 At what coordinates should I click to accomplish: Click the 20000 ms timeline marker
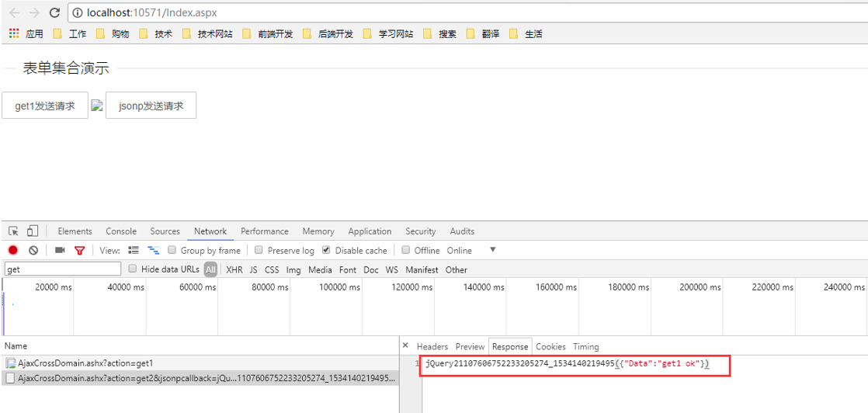click(53, 287)
